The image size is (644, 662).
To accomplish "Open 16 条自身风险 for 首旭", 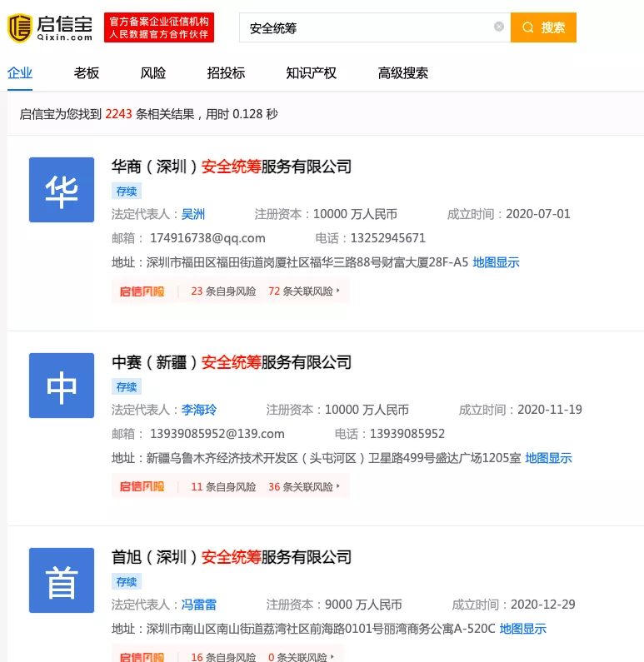I will point(223,657).
